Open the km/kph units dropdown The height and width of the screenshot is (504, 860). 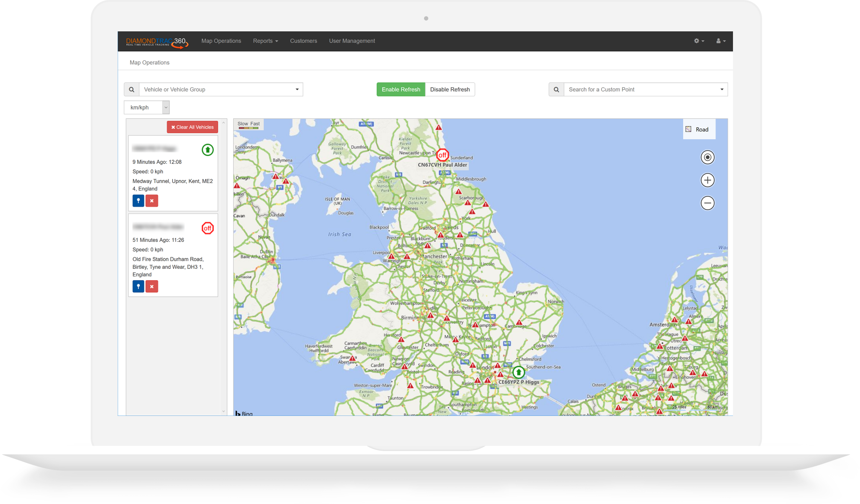coord(146,108)
